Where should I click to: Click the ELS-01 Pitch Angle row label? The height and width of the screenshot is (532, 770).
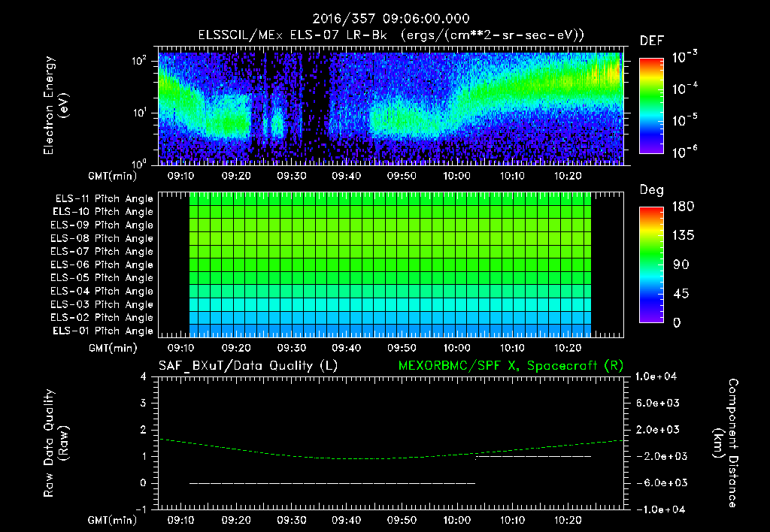pyautogui.click(x=103, y=331)
